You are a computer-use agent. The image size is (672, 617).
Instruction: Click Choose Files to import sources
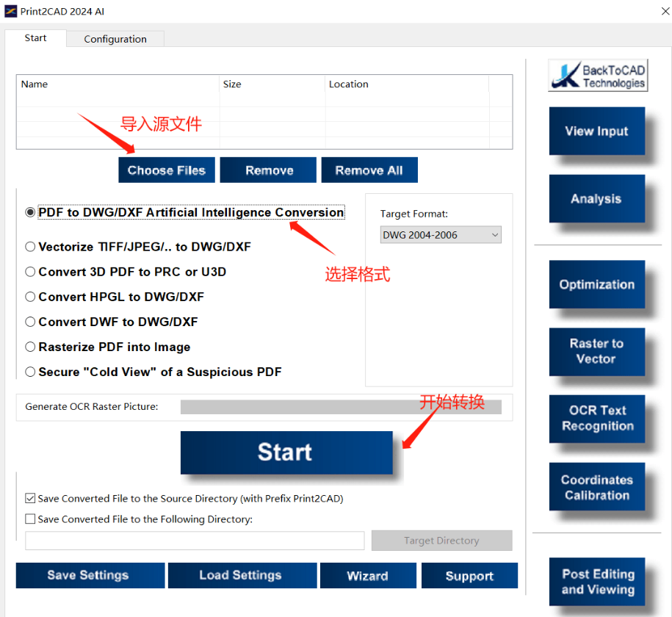(166, 170)
